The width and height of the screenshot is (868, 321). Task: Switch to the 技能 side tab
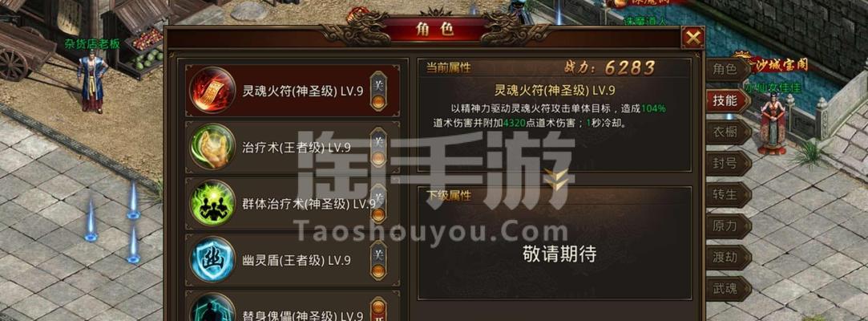click(727, 101)
